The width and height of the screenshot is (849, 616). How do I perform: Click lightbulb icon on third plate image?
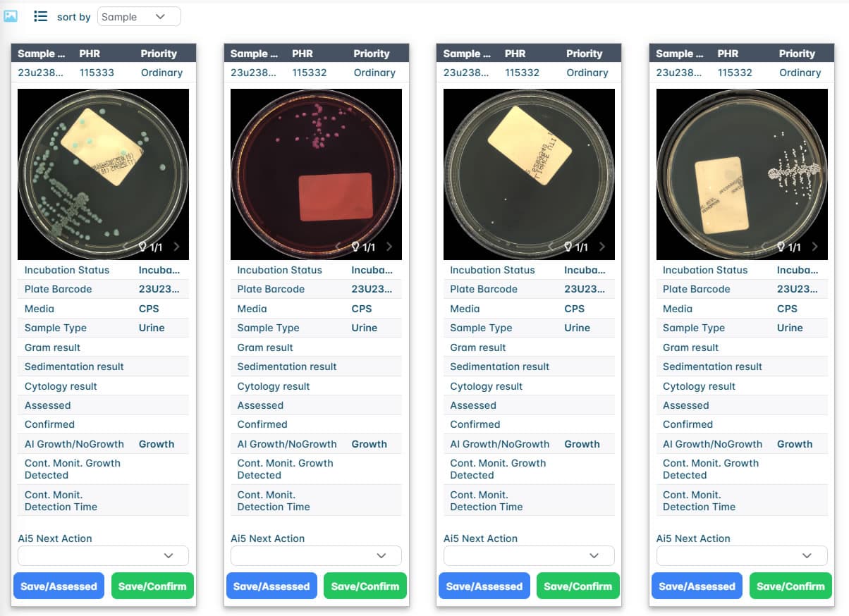(x=568, y=247)
